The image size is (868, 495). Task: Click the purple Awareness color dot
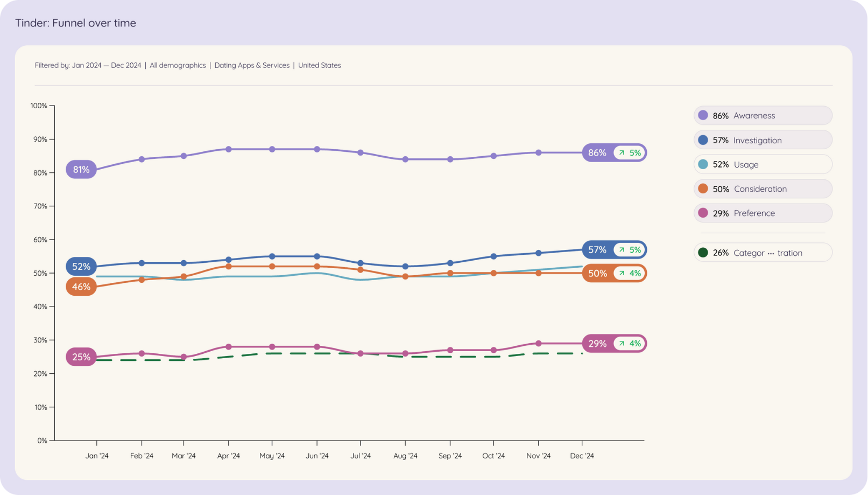[703, 115]
